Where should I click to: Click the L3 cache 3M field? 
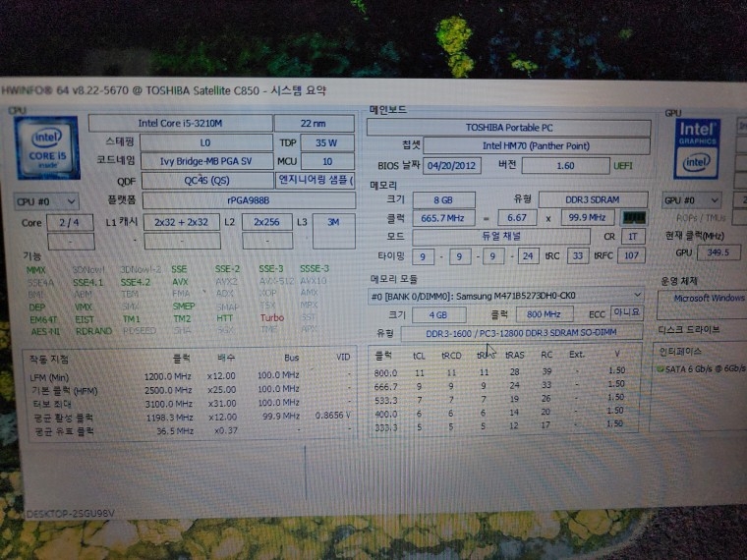pyautogui.click(x=333, y=231)
